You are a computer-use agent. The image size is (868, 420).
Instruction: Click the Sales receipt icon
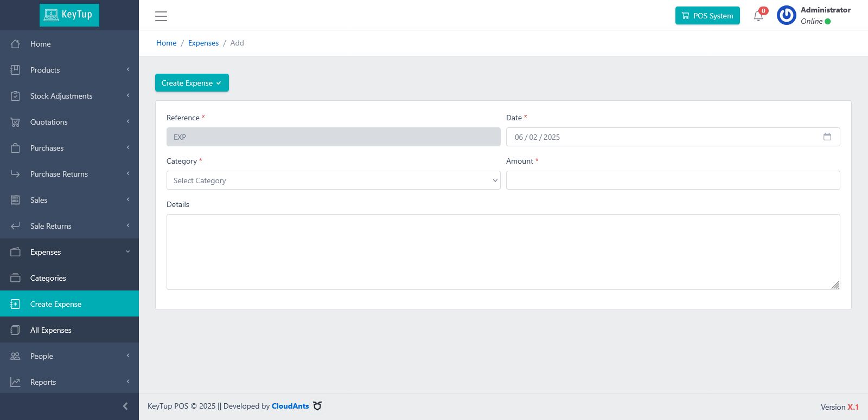pyautogui.click(x=15, y=200)
